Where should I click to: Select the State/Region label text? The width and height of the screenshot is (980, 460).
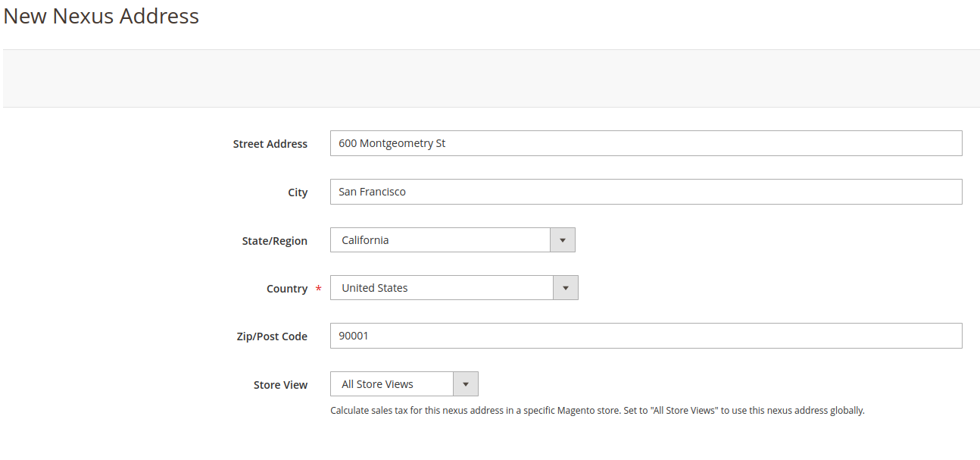pos(274,241)
